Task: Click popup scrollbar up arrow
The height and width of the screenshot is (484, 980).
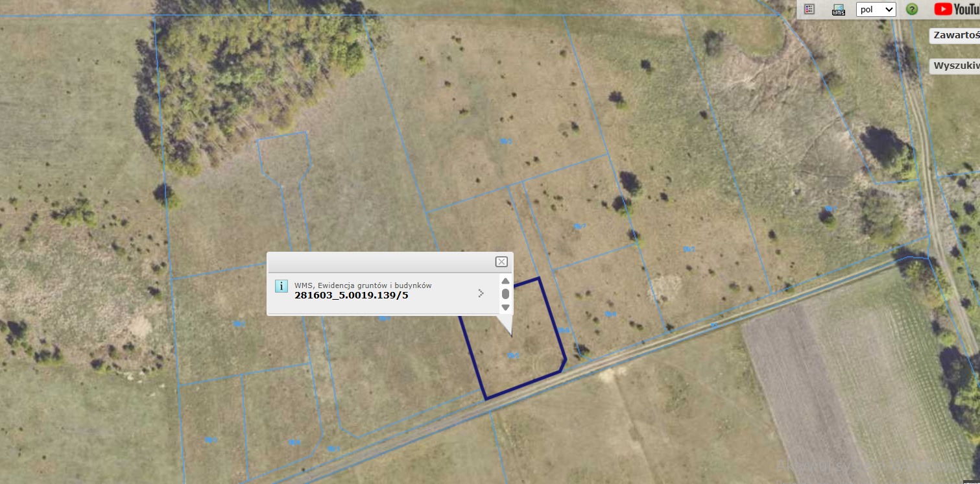Action: [505, 281]
